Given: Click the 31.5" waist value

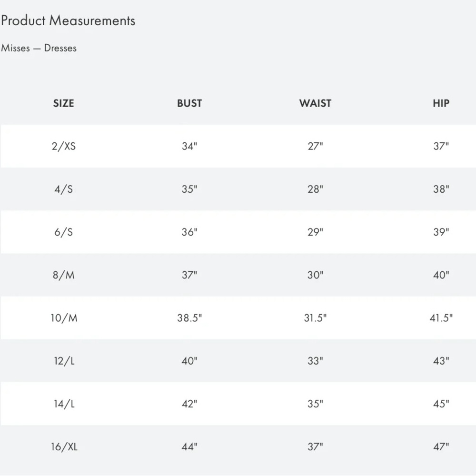Looking at the screenshot, I should click(315, 318).
